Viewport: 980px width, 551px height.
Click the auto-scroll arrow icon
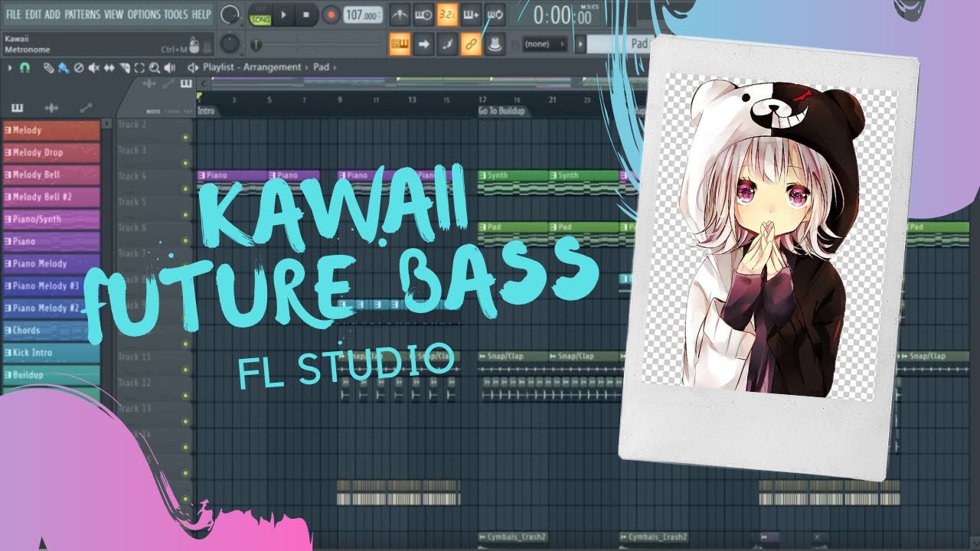point(423,44)
